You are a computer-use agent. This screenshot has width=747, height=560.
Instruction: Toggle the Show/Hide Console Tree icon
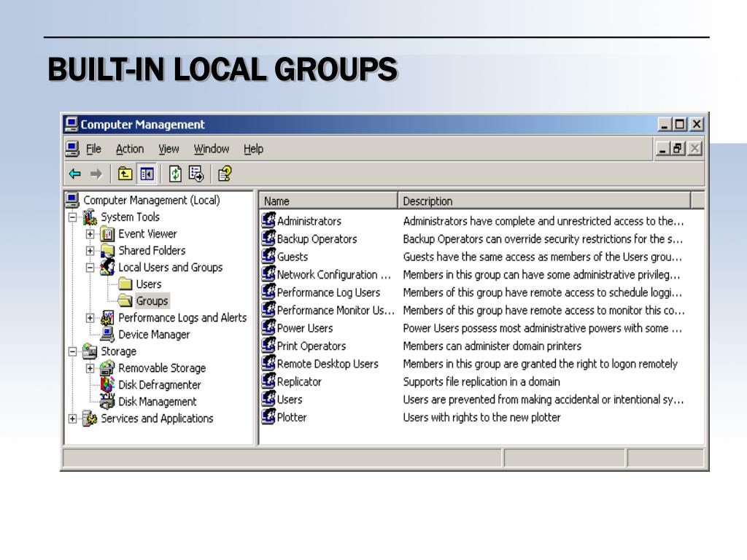click(x=147, y=174)
